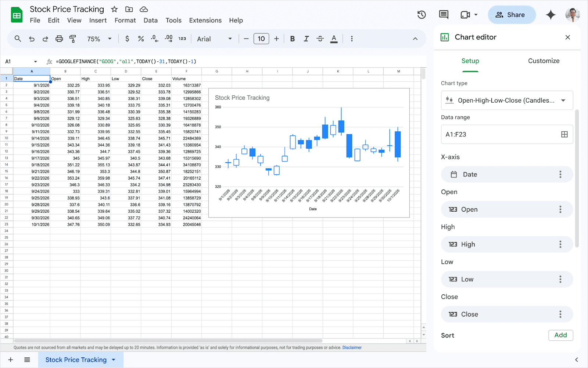Open the Arial font dropdown
Viewport: 588px width, 368px height.
(214, 39)
